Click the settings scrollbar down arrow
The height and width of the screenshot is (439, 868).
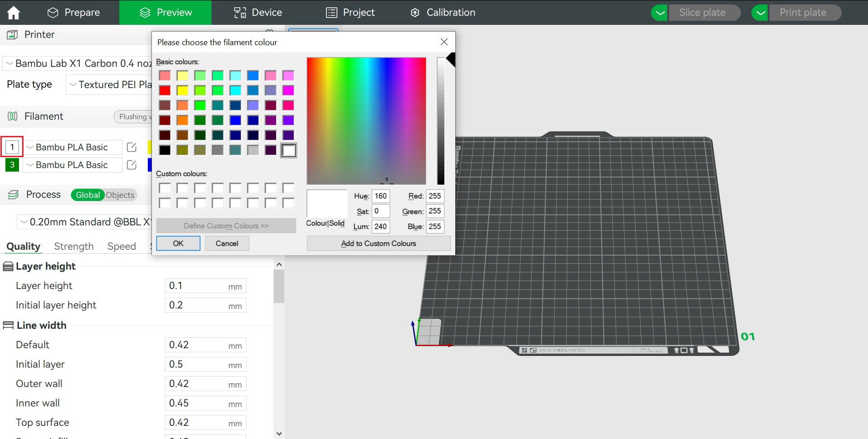click(x=279, y=434)
